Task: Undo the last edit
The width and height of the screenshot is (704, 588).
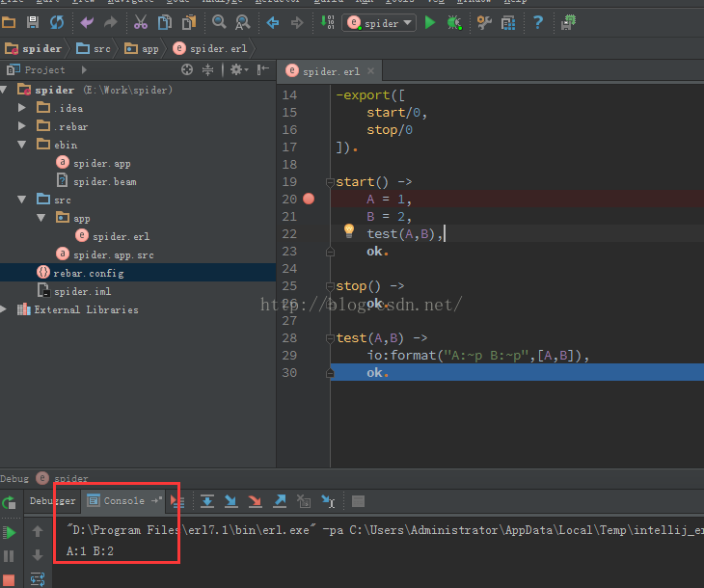Action: point(87,22)
